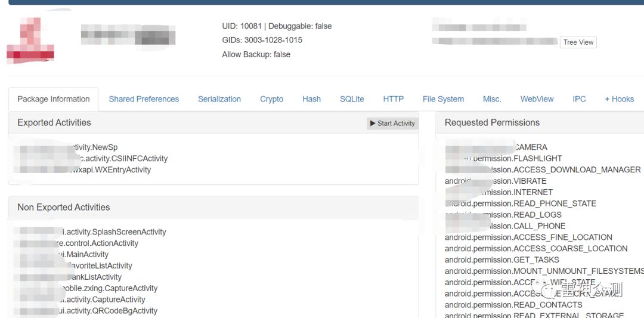The image size is (644, 318).
Task: Click the GIDs 3003-1028-1015 line
Action: [262, 40]
